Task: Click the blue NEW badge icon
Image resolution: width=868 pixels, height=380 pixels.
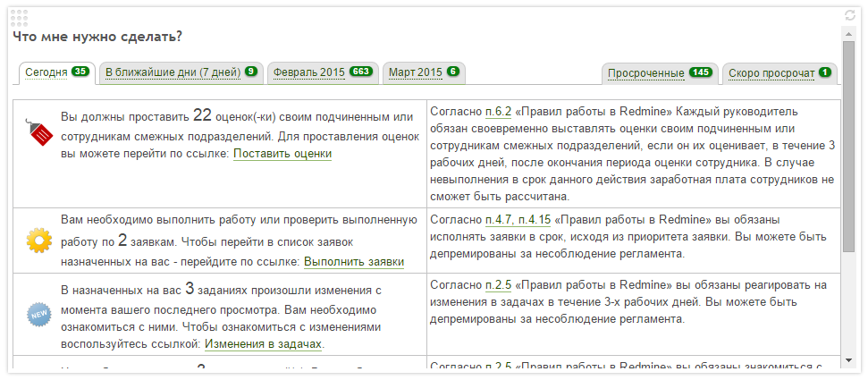Action: 38,315
